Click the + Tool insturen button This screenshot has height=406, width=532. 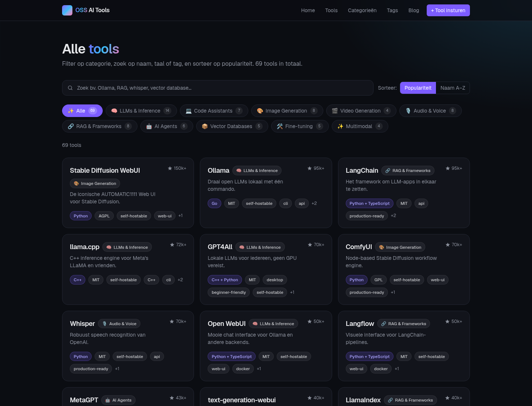448,10
